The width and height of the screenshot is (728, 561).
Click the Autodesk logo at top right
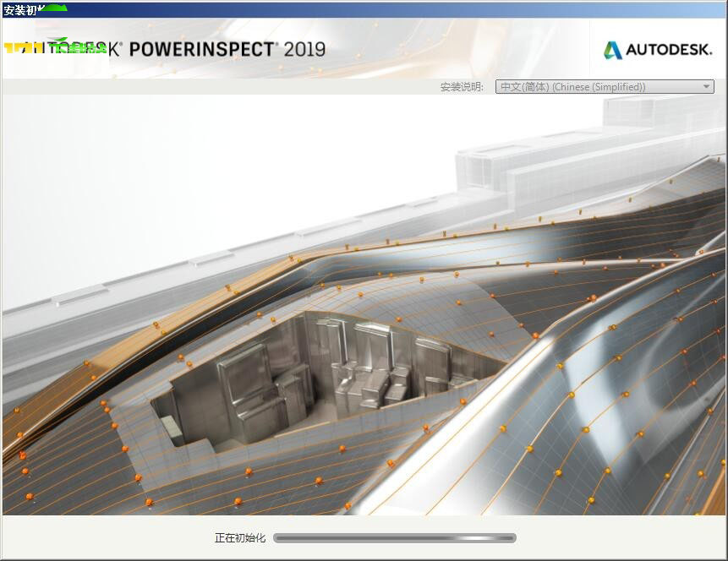click(658, 50)
